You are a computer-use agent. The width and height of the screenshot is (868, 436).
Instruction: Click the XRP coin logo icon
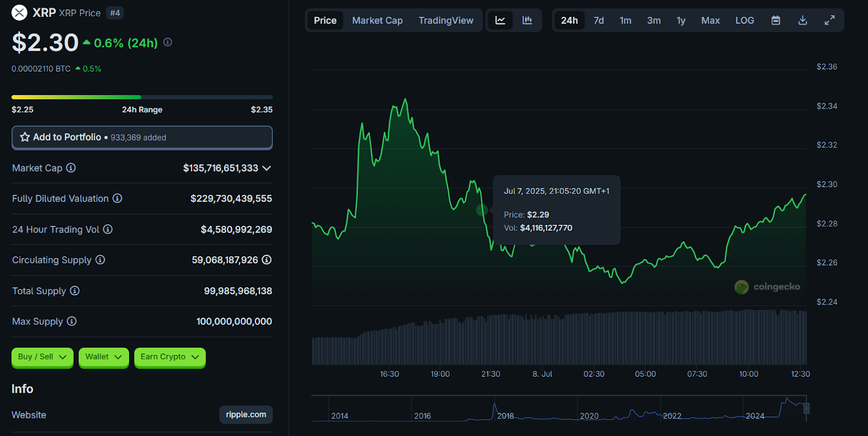[x=20, y=12]
